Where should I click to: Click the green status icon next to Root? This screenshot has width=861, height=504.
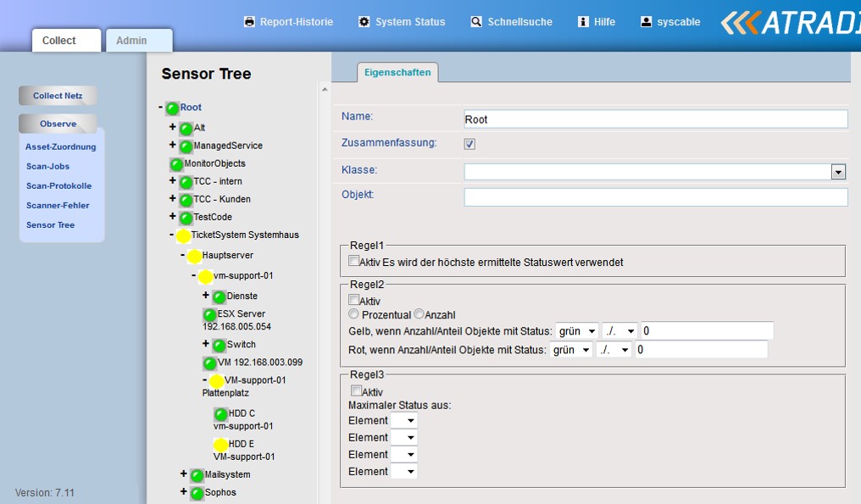[172, 108]
